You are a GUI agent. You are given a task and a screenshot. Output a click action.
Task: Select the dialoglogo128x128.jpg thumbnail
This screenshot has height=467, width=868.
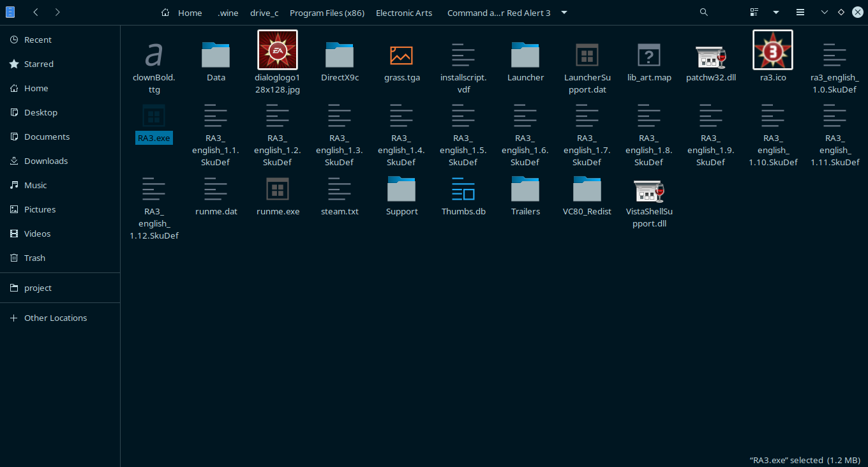coord(278,50)
